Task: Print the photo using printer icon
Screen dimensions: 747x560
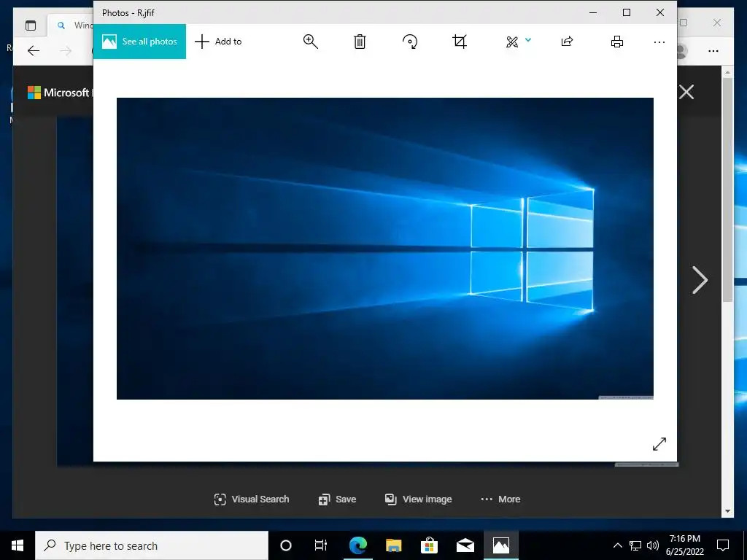Action: [x=617, y=42]
